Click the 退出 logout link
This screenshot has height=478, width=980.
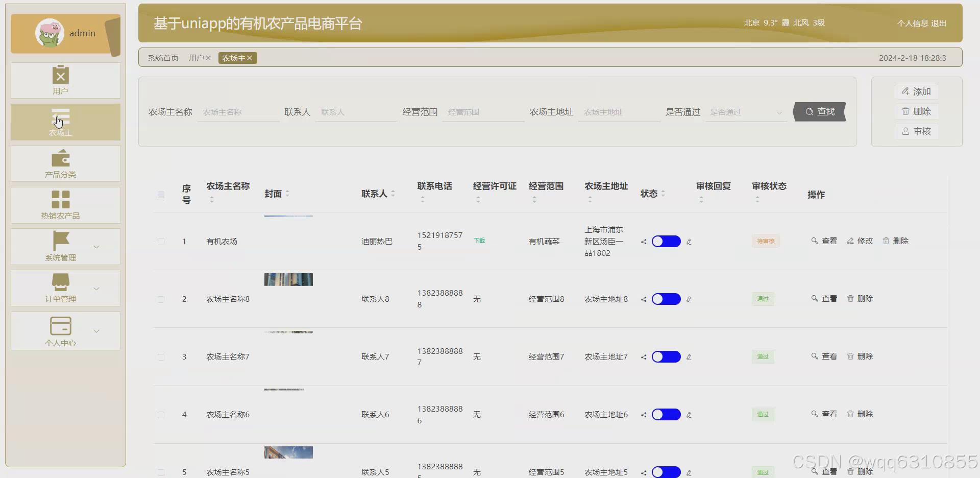pos(937,23)
